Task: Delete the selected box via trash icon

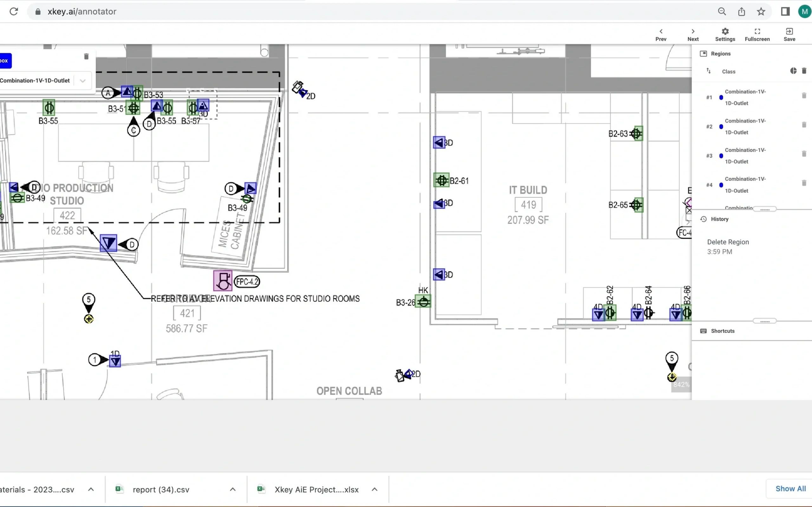Action: coord(86,56)
